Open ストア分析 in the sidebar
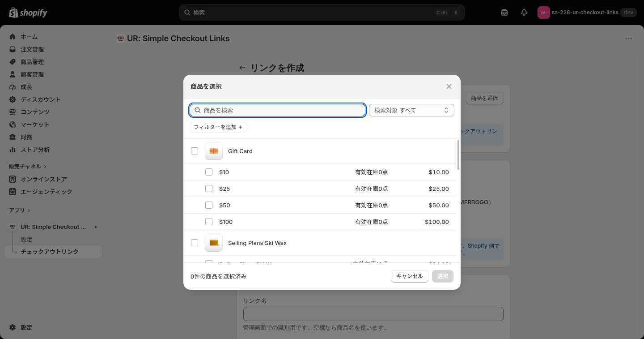Screen dimensions: 644x339 [53, 150]
